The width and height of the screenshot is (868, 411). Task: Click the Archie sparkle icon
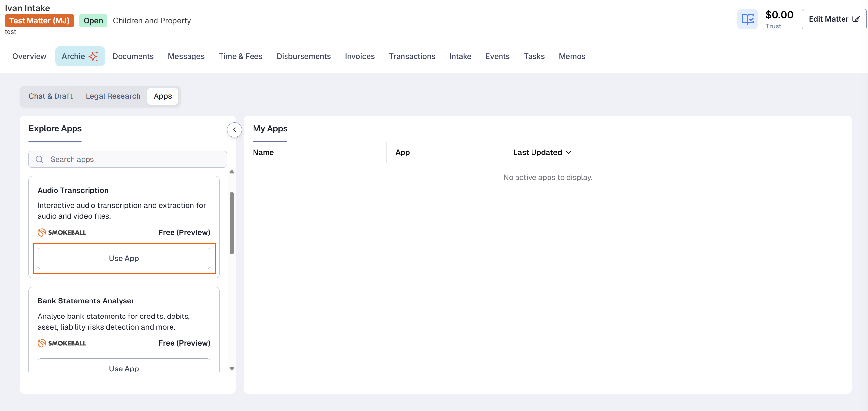(x=93, y=56)
